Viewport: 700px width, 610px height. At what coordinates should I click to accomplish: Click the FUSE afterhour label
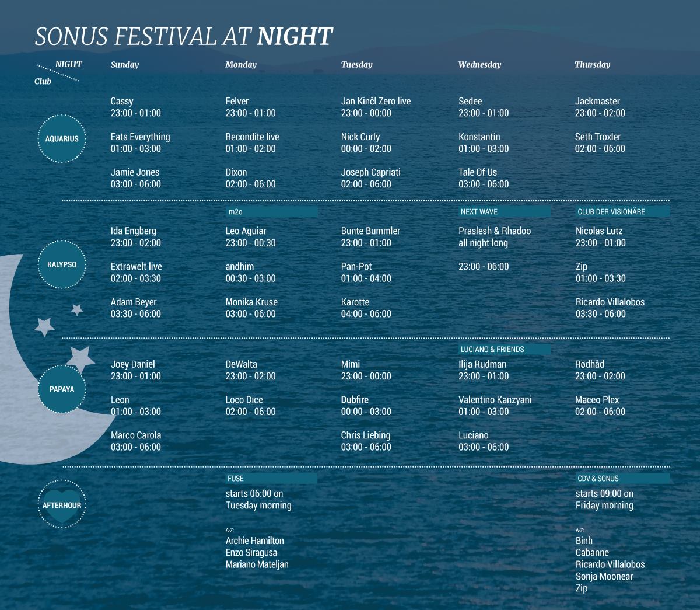point(271,478)
